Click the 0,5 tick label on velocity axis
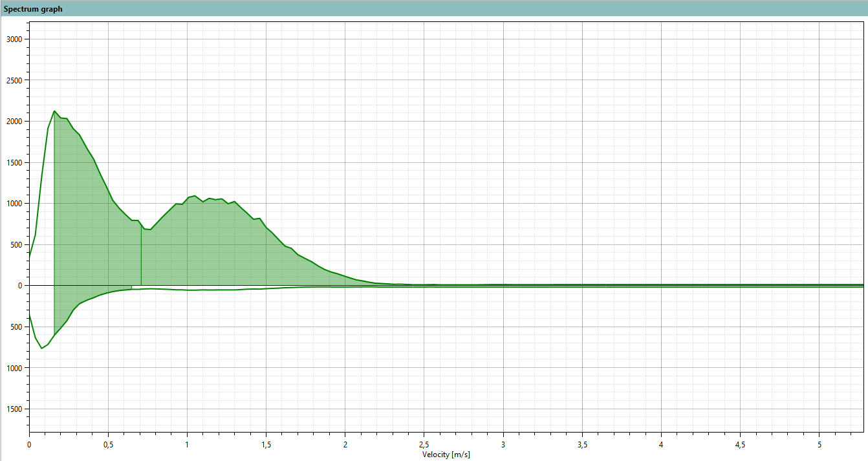This screenshot has width=868, height=461. (108, 445)
